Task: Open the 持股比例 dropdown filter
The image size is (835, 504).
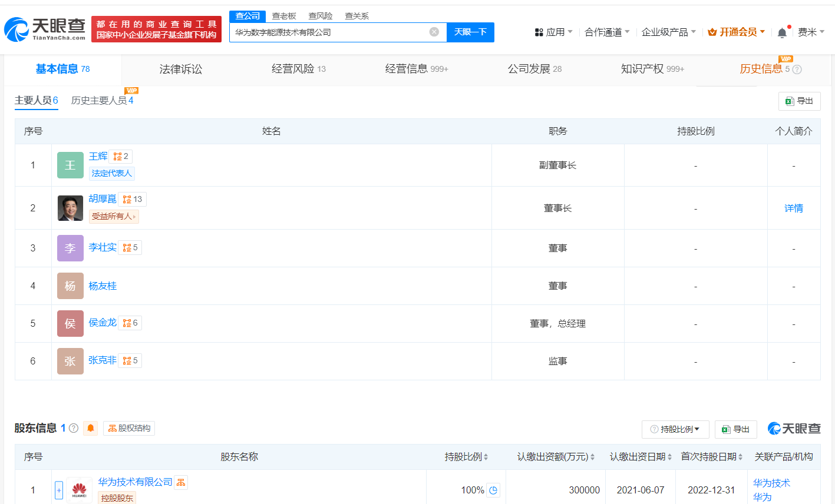Action: pos(675,429)
